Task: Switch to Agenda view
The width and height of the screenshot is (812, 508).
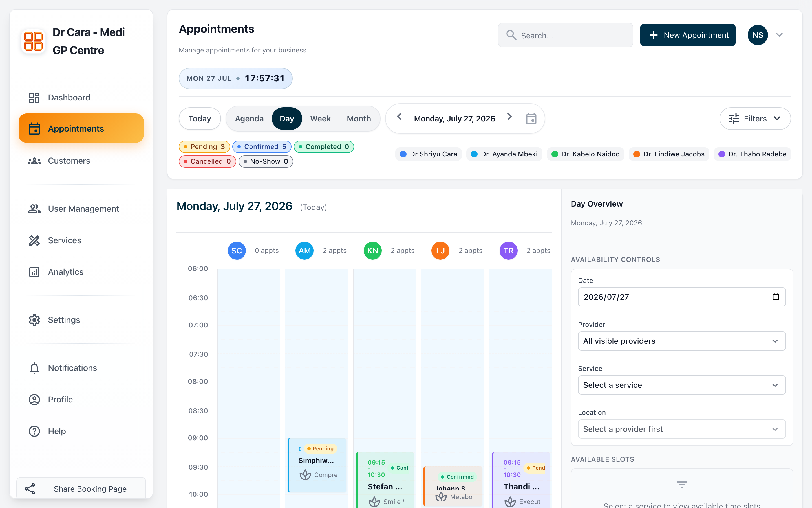Action: pos(249,119)
